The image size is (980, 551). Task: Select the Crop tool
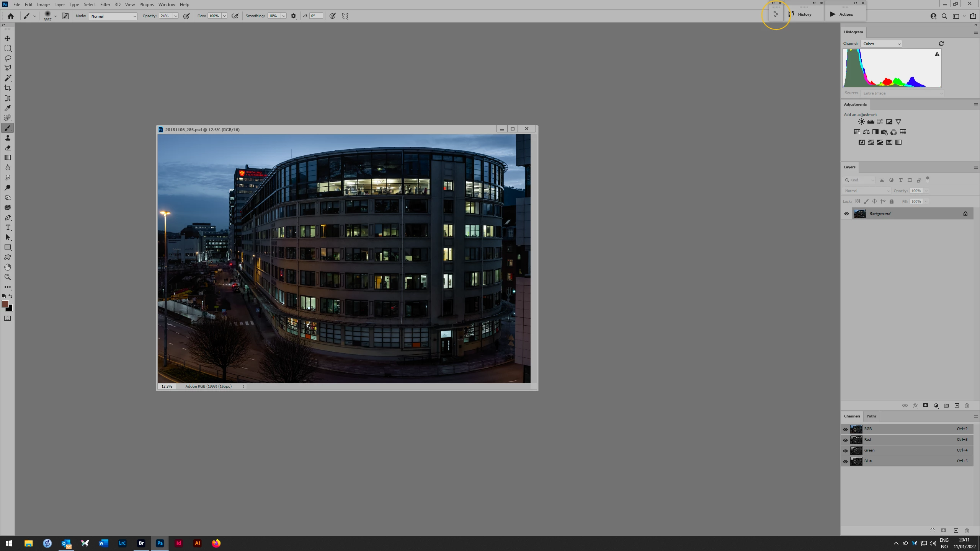pyautogui.click(x=8, y=88)
